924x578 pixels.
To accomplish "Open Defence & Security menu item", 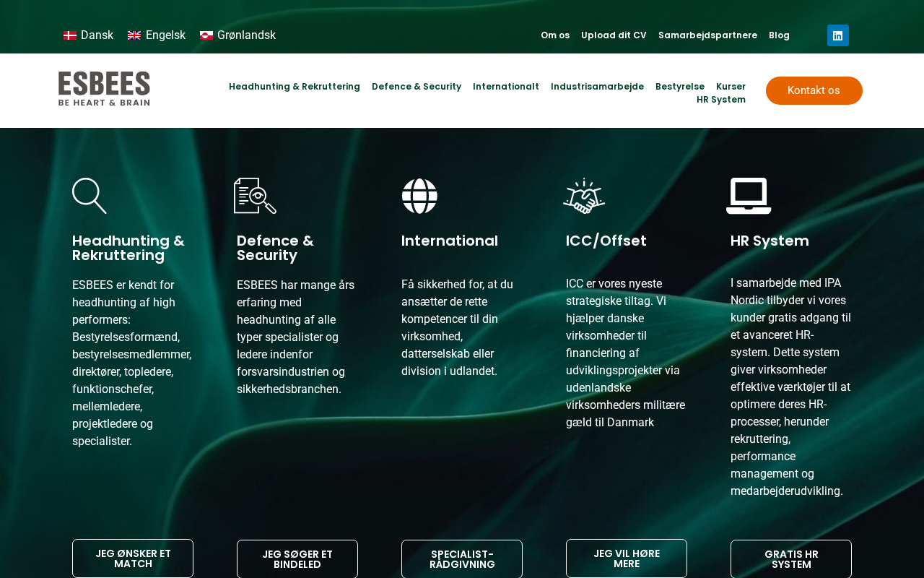I will tap(417, 87).
